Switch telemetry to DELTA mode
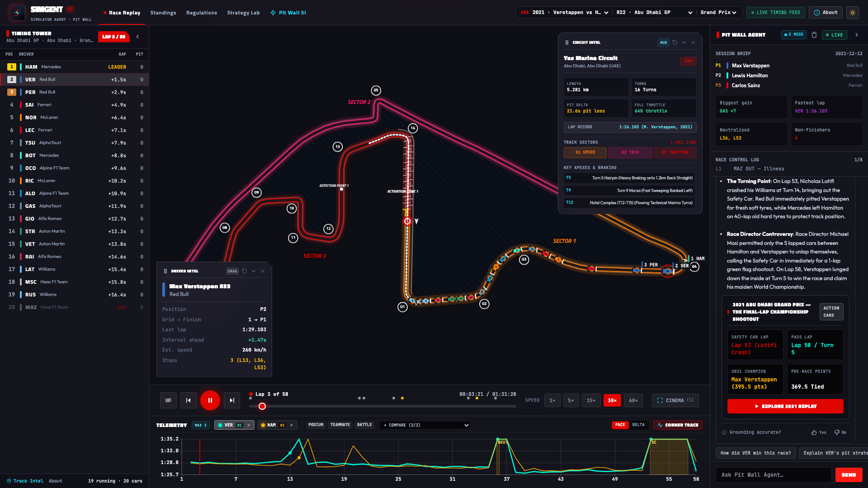The image size is (868, 488). 638,425
